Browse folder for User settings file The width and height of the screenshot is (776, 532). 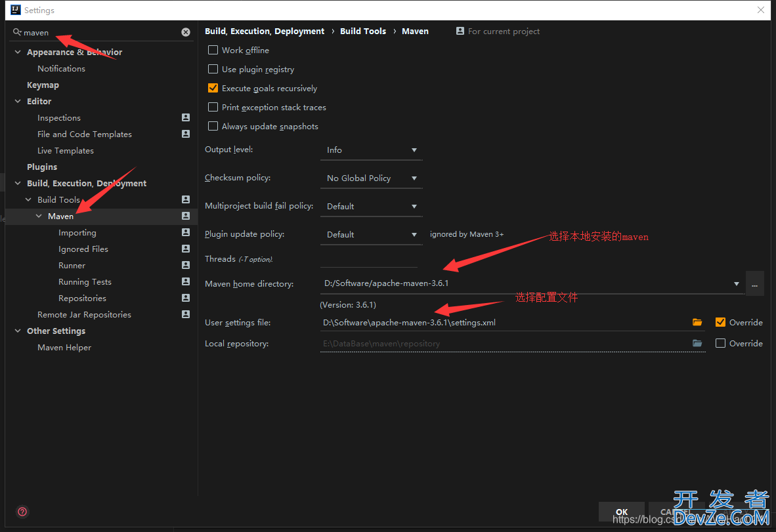[x=697, y=322]
